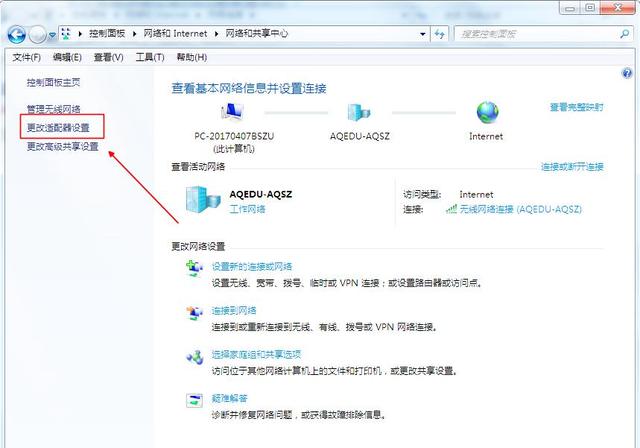Click the 搜索控制面板 search field
This screenshot has height=448, width=640.
click(536, 34)
